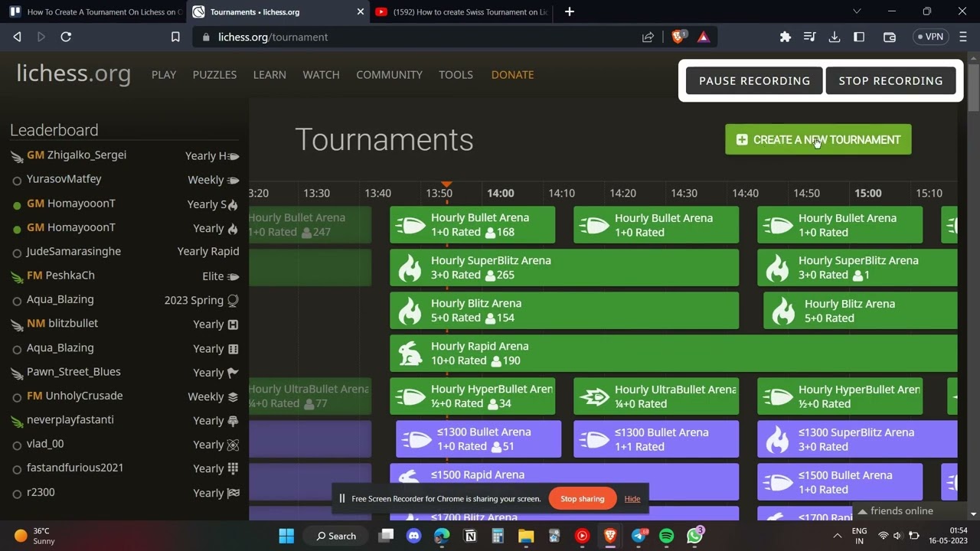980x551 pixels.
Task: Click Hide link in the sharing bar
Action: (632, 499)
